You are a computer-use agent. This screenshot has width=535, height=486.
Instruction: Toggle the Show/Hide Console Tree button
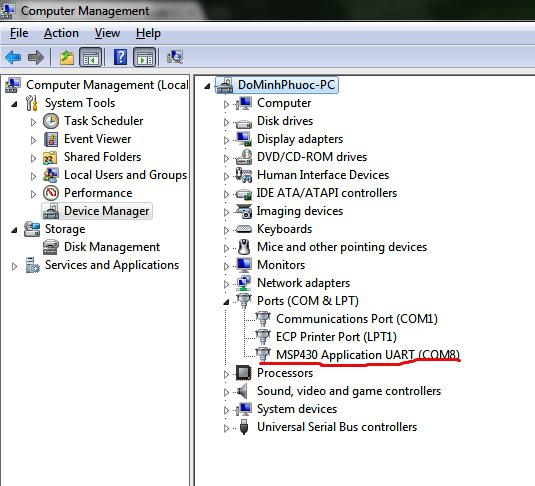90,57
